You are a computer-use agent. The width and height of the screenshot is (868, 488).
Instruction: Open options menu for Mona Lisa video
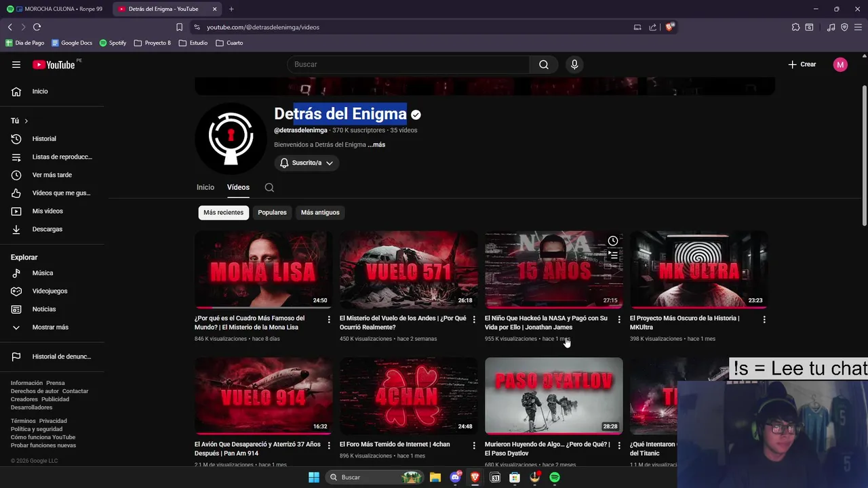click(x=329, y=319)
